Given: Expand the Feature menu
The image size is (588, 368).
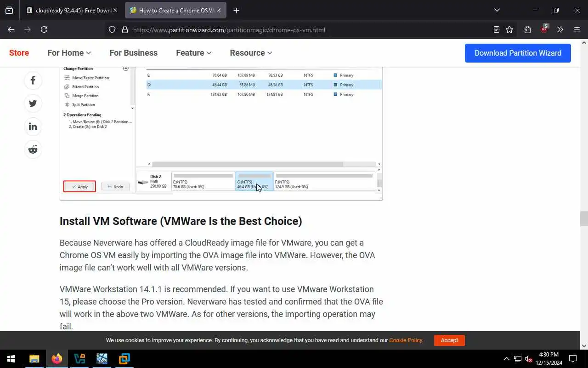Looking at the screenshot, I should pyautogui.click(x=193, y=53).
